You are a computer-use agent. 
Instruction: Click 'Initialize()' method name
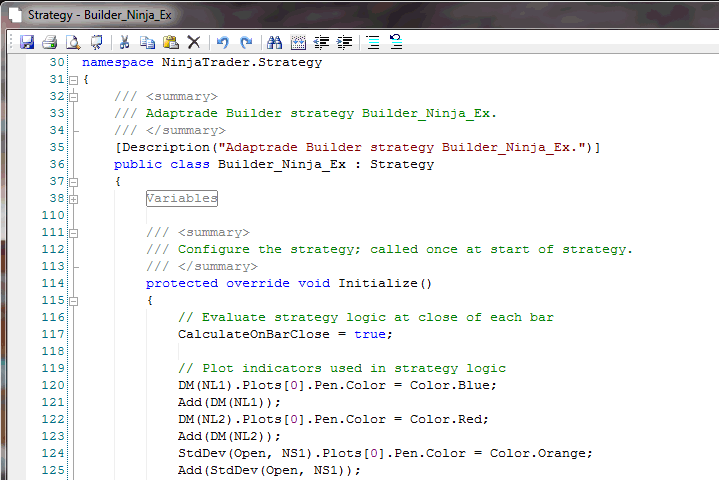click(x=385, y=283)
